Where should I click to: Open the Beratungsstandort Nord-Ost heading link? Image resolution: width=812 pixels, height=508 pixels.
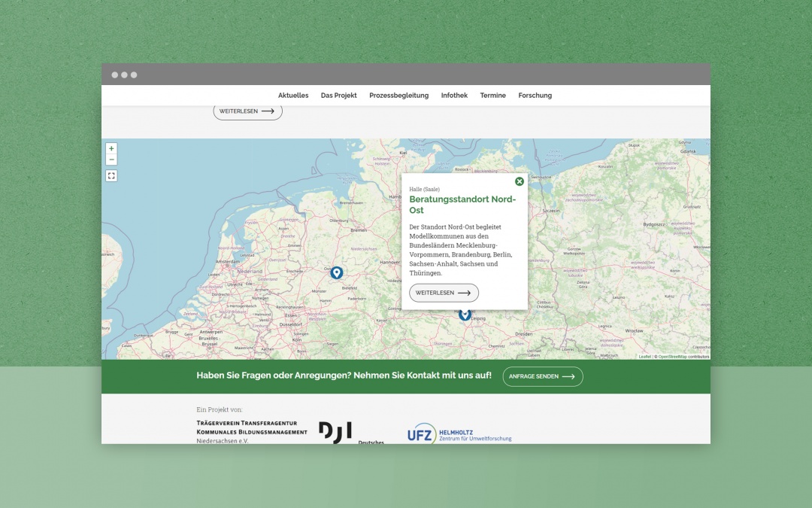[462, 205]
